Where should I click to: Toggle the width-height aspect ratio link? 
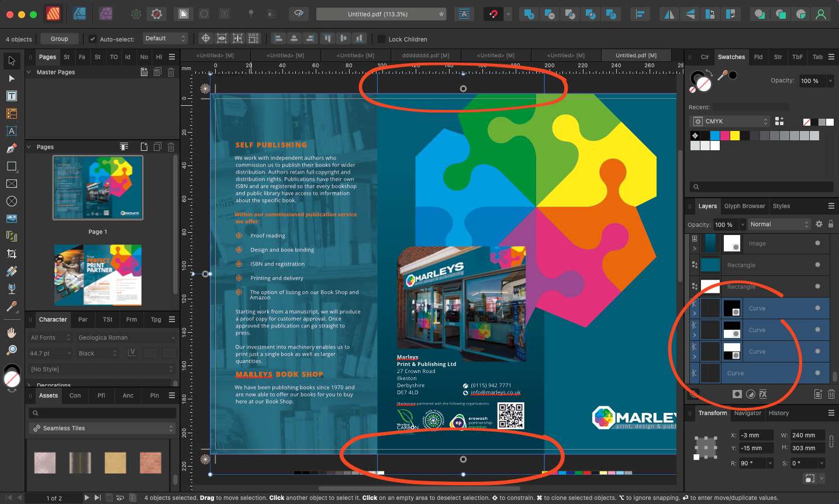pos(832,441)
